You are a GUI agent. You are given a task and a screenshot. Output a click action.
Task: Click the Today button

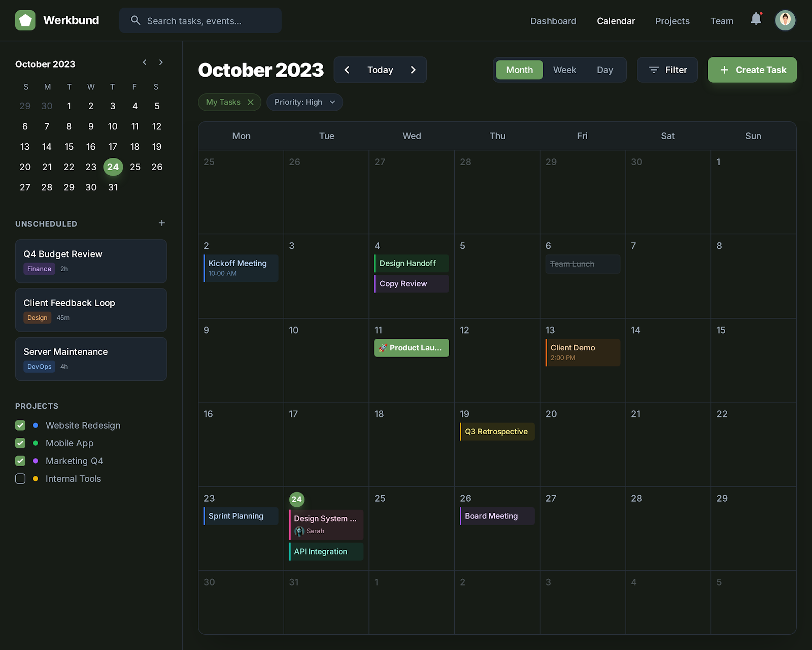pos(380,70)
